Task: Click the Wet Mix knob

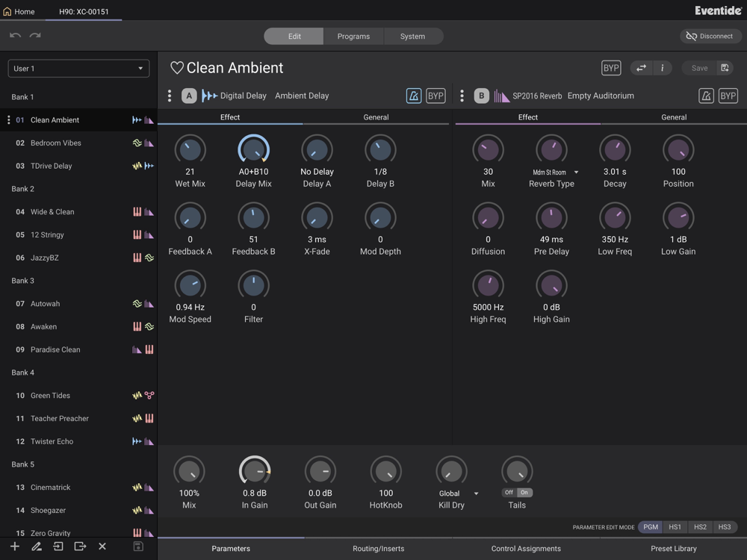Action: (190, 150)
